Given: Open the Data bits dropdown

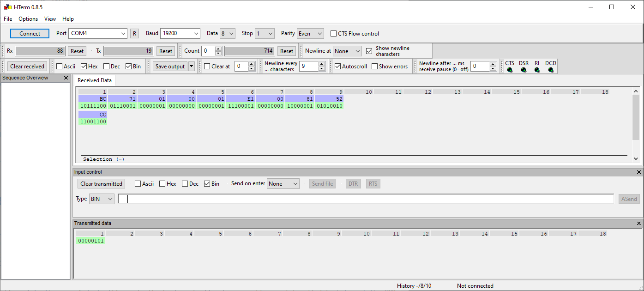Looking at the screenshot, I should (228, 33).
